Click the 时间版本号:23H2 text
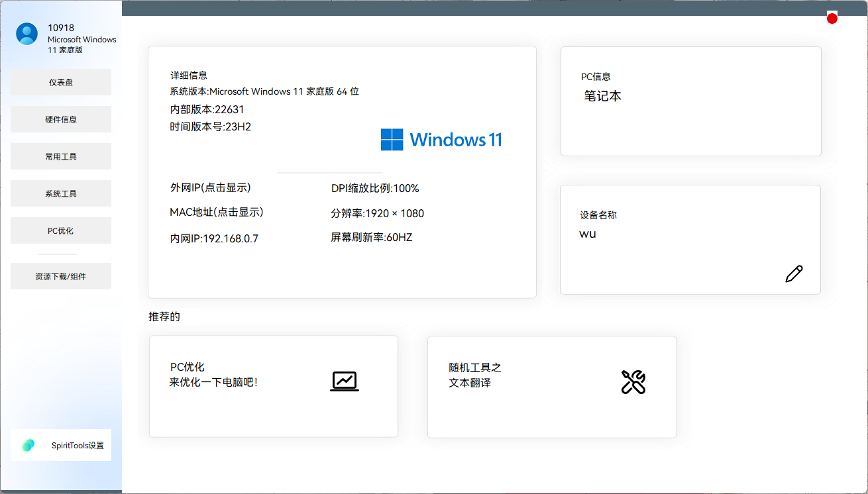The height and width of the screenshot is (494, 868). (x=211, y=126)
